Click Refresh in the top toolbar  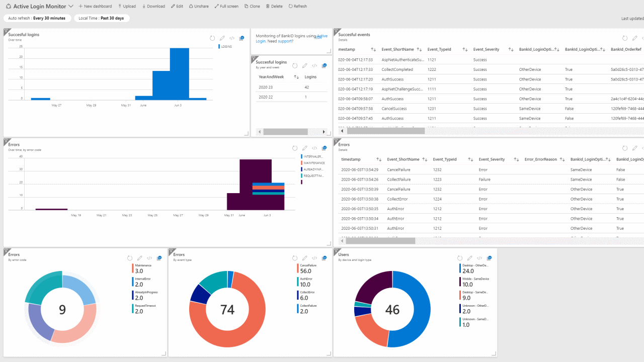click(x=298, y=6)
